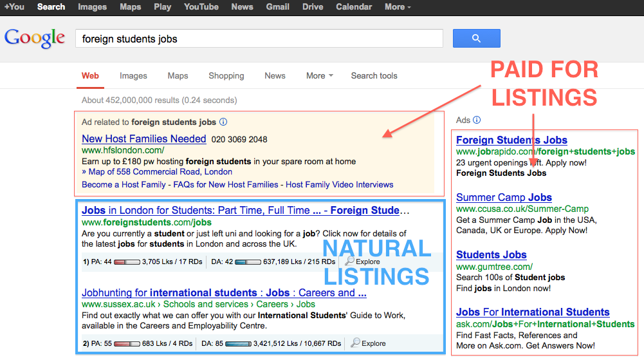Open 'FAQs for New Host Families' sitelink
The image size is (644, 362).
pyautogui.click(x=225, y=184)
